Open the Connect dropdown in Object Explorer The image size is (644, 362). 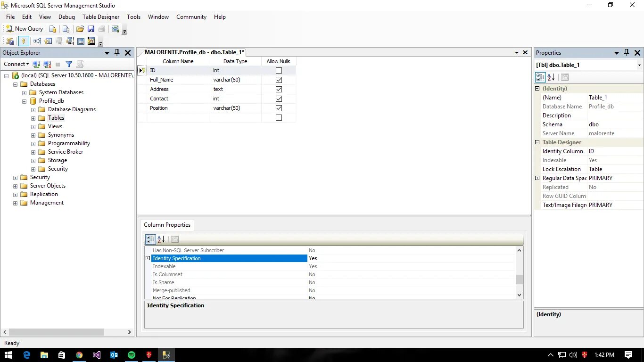click(x=17, y=64)
